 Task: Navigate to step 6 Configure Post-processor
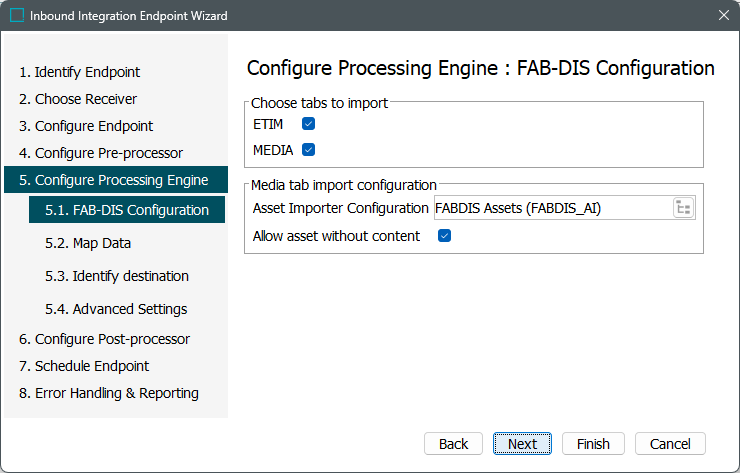(112, 339)
